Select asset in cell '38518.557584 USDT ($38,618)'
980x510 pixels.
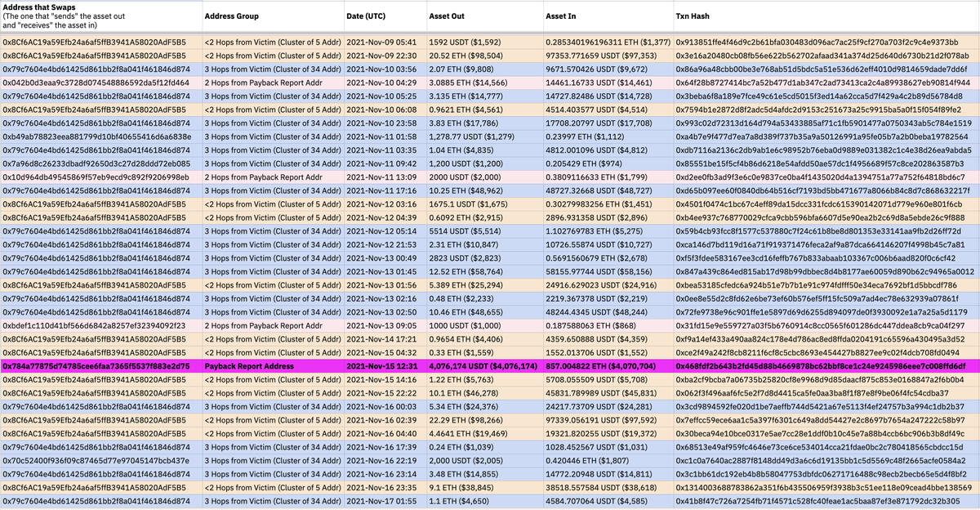(x=608, y=487)
